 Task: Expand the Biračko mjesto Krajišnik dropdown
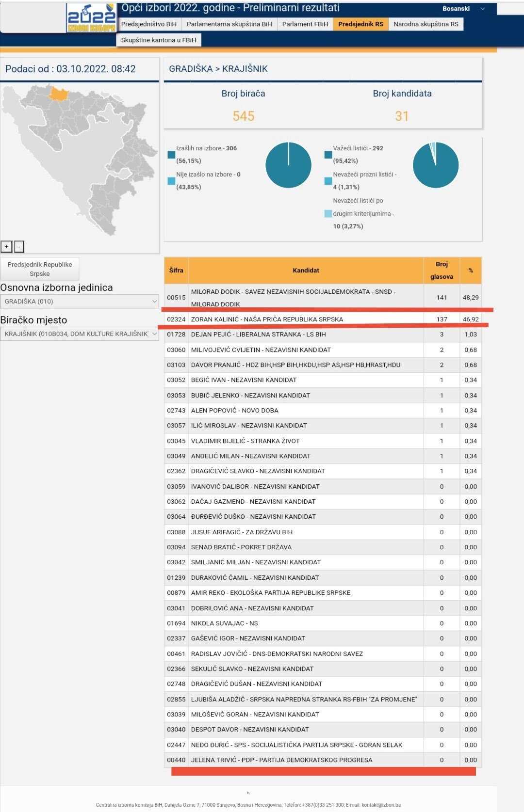point(80,334)
